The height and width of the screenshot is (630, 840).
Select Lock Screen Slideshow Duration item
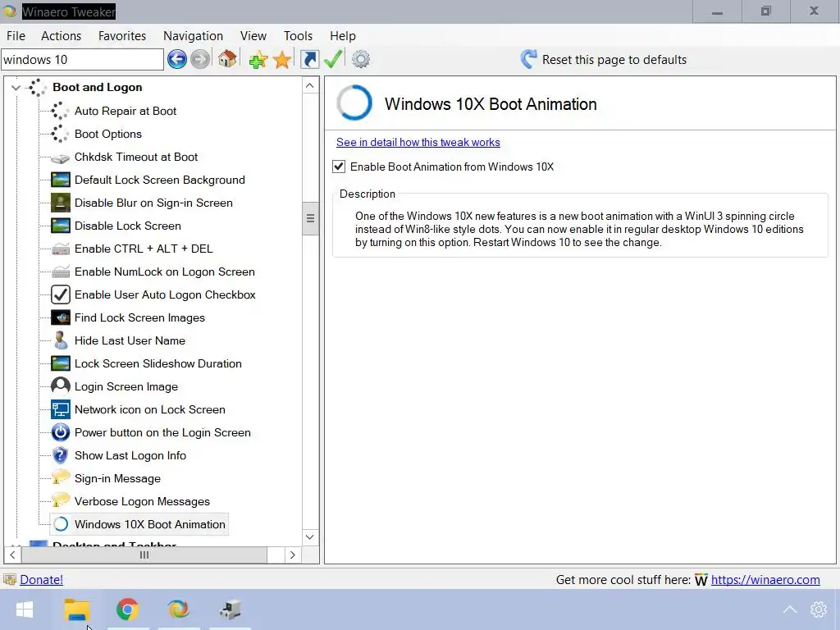pyautogui.click(x=158, y=363)
